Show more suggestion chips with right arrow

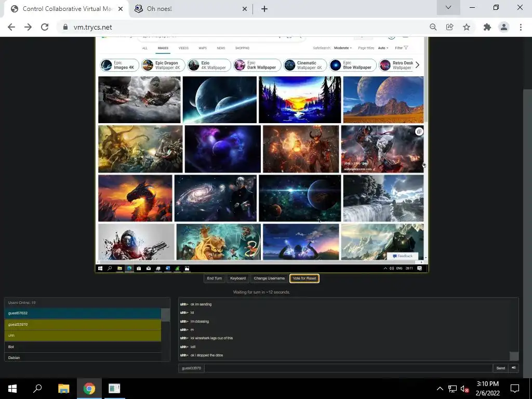[x=417, y=65]
